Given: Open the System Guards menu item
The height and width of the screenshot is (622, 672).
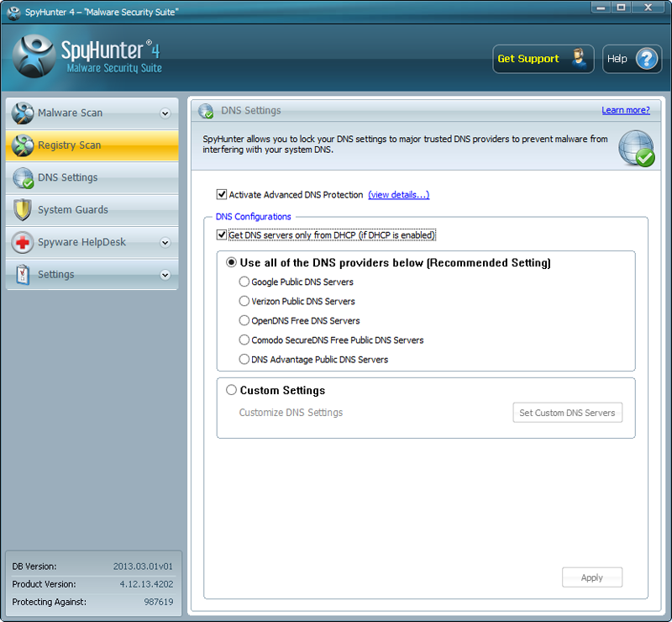Looking at the screenshot, I should pos(73,210).
